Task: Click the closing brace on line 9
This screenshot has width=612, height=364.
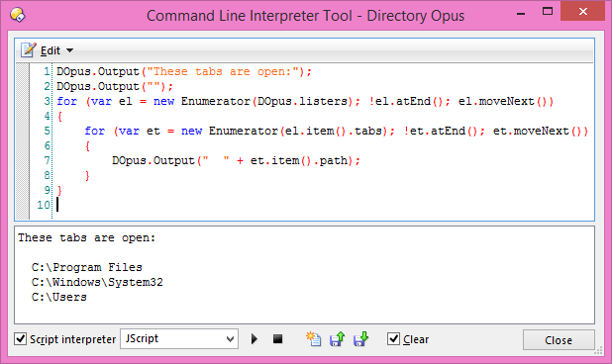Action: 59,190
